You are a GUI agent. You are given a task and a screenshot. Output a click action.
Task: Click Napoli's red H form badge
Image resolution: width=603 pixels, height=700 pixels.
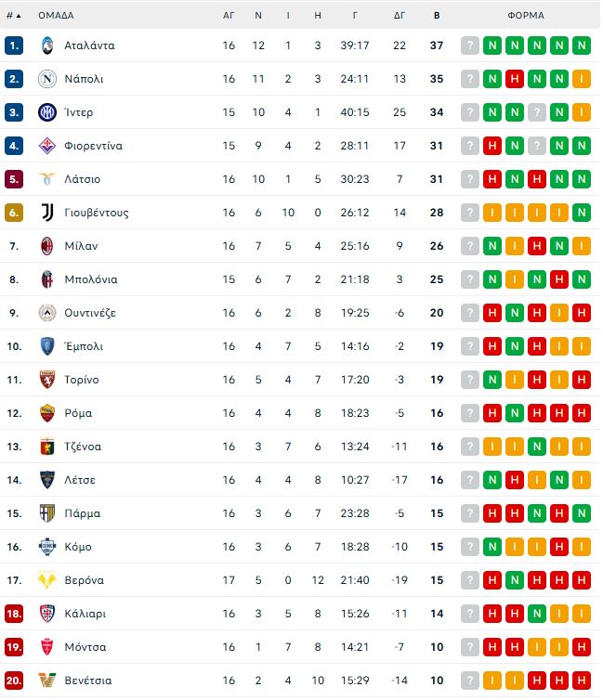click(x=515, y=79)
